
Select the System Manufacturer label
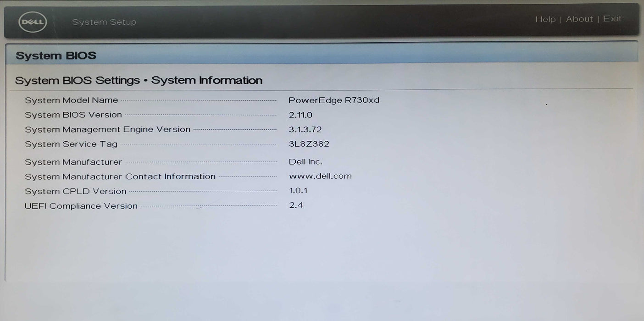click(x=73, y=162)
